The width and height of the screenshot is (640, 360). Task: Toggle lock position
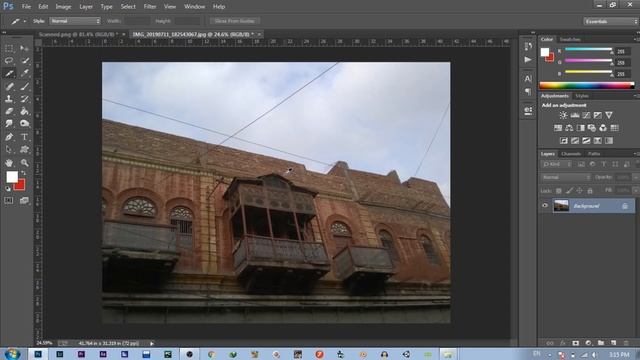tap(580, 191)
